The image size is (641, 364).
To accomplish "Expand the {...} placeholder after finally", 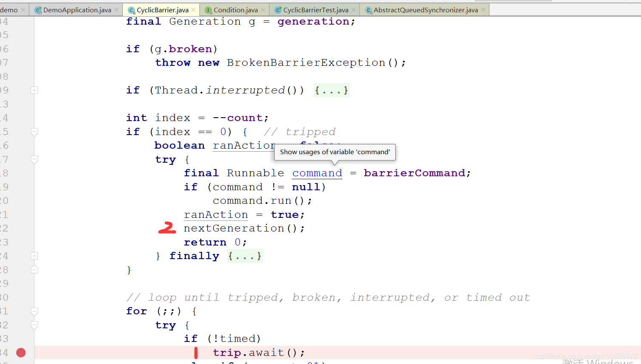I will pyautogui.click(x=245, y=256).
